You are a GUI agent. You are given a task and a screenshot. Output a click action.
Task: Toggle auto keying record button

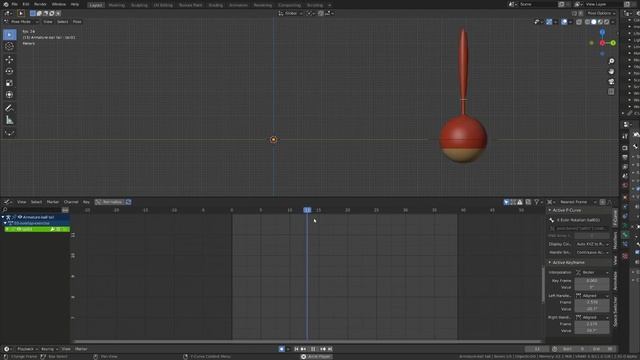[282, 349]
